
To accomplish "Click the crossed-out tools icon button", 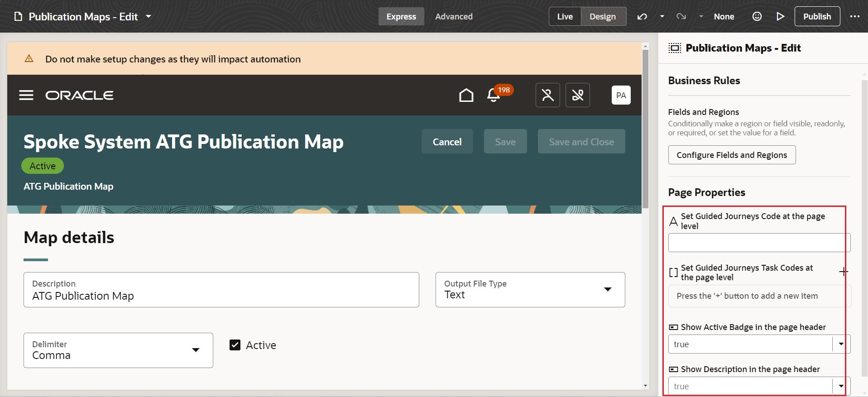I will (577, 95).
